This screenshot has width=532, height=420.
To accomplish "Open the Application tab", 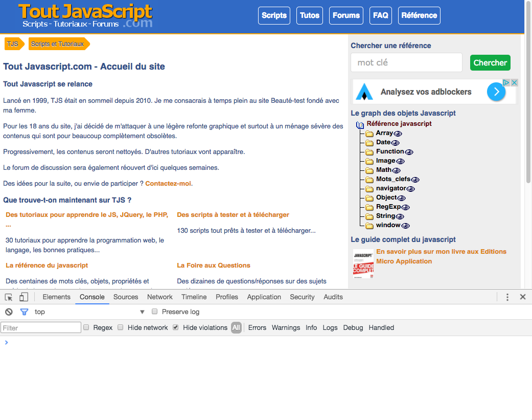I will tap(264, 297).
